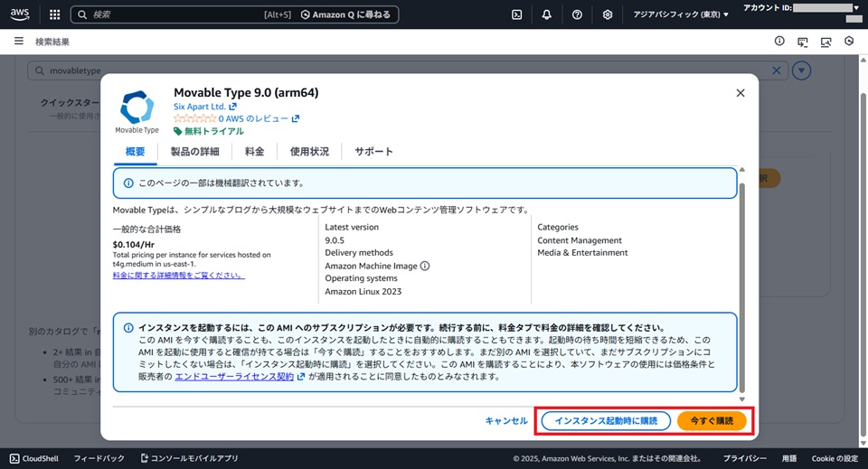Click the 今すぐ購読 button
Screen dimensions: 868x469
click(712, 421)
